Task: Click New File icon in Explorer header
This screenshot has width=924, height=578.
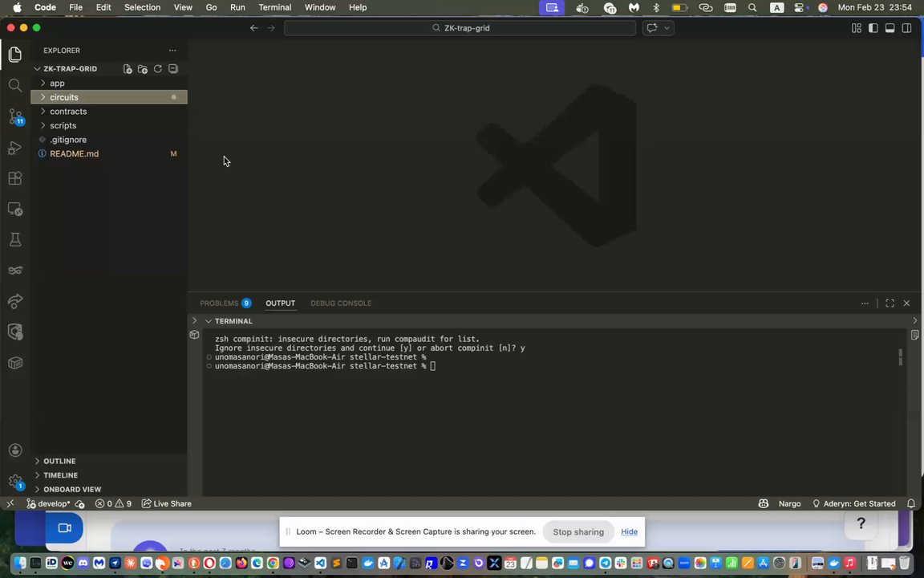Action: pyautogui.click(x=128, y=69)
